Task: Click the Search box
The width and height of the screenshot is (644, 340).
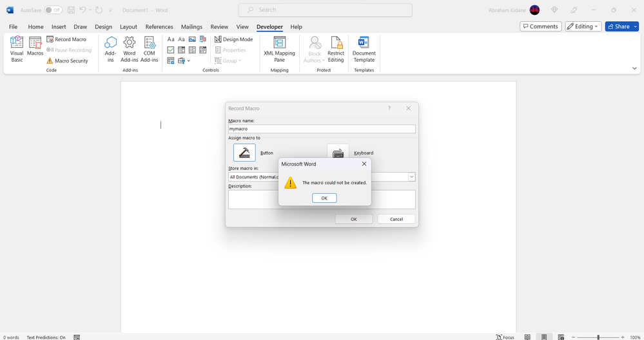Action: (326, 10)
